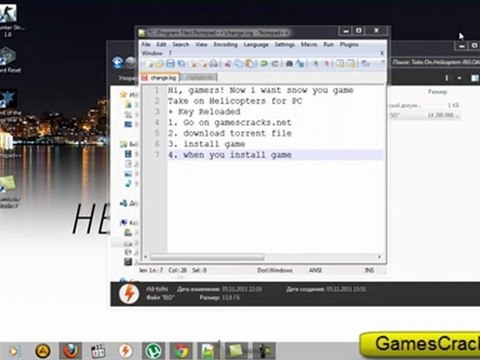Screen dimensions: 480x360
Task: Click line '1. Go on gamescracks.net'
Action: click(230, 123)
